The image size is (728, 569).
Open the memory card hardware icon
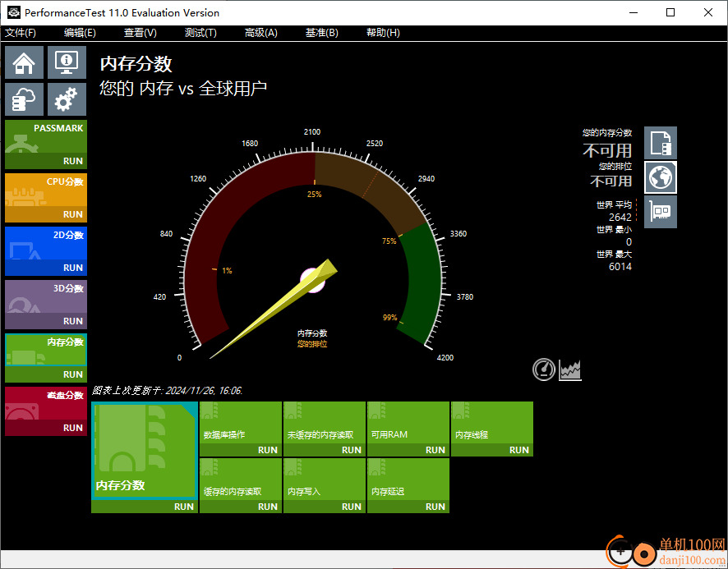[661, 212]
